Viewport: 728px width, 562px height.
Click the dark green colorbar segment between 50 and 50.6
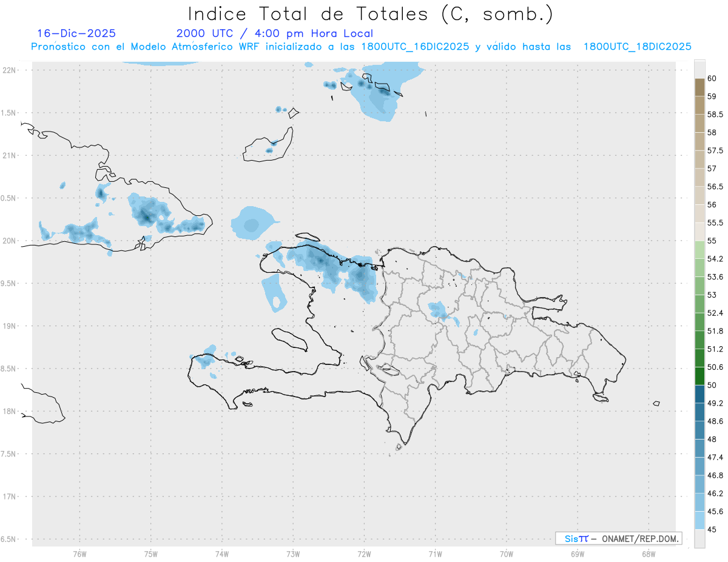pos(699,376)
